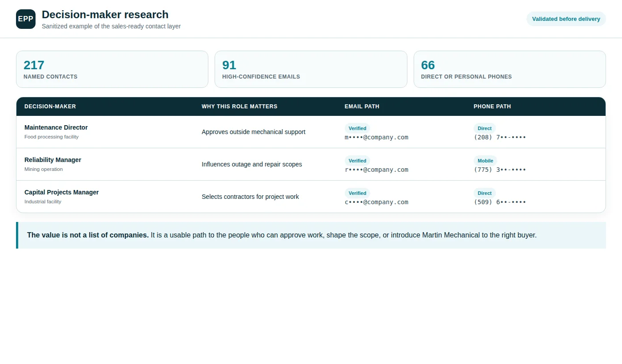Click the Verified badge for Capital Projects Manager
This screenshot has width=622, height=364.
point(357,193)
